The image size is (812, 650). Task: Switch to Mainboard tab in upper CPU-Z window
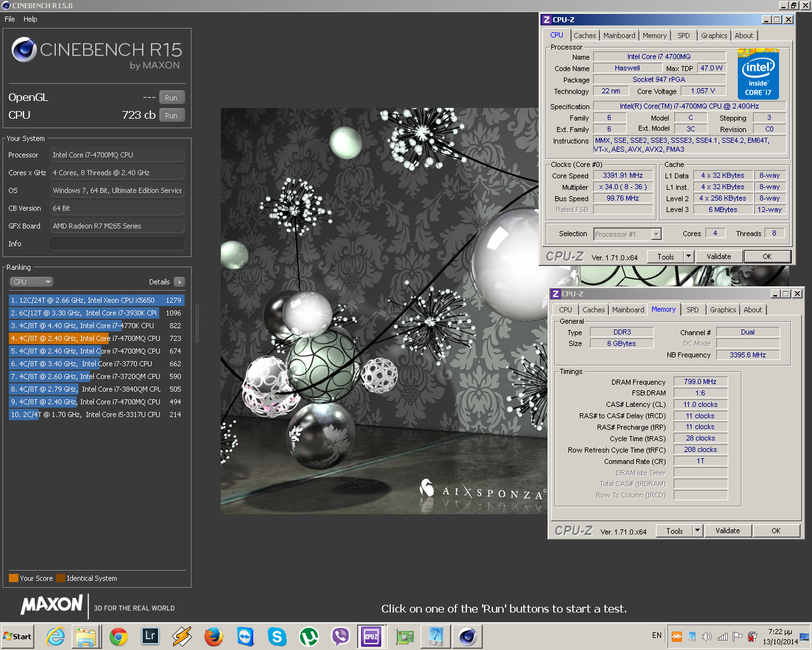click(x=619, y=36)
